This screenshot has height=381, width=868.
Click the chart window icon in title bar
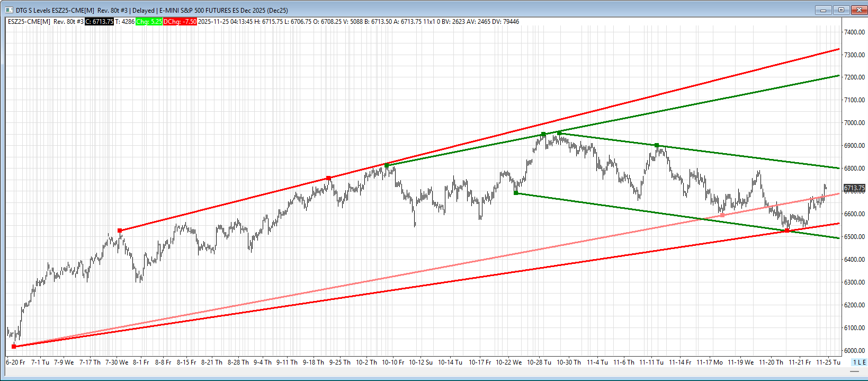(x=9, y=10)
